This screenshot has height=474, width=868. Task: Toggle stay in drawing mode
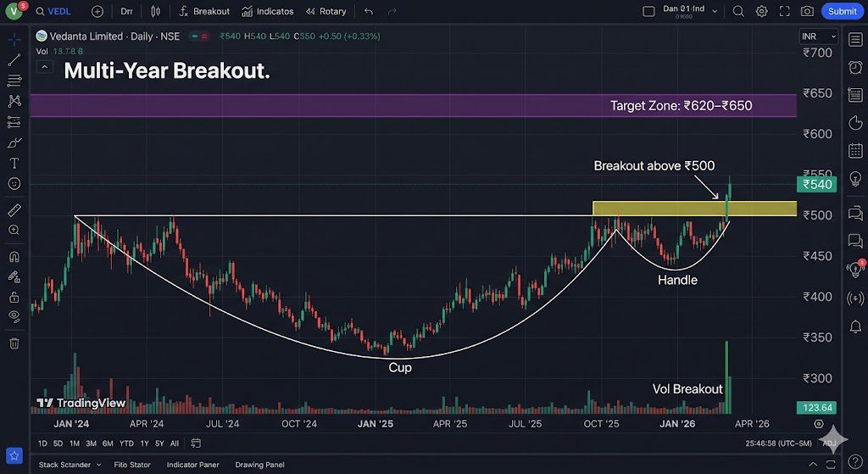click(14, 277)
